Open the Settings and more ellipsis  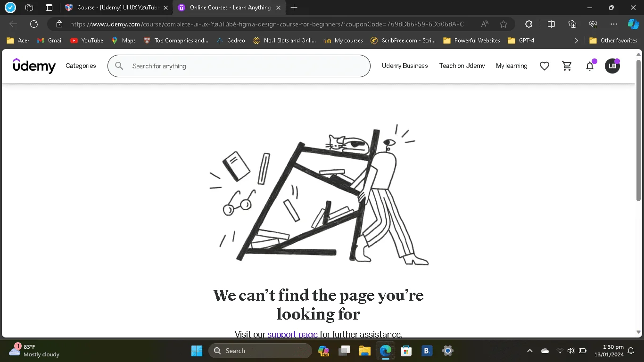[613, 24]
